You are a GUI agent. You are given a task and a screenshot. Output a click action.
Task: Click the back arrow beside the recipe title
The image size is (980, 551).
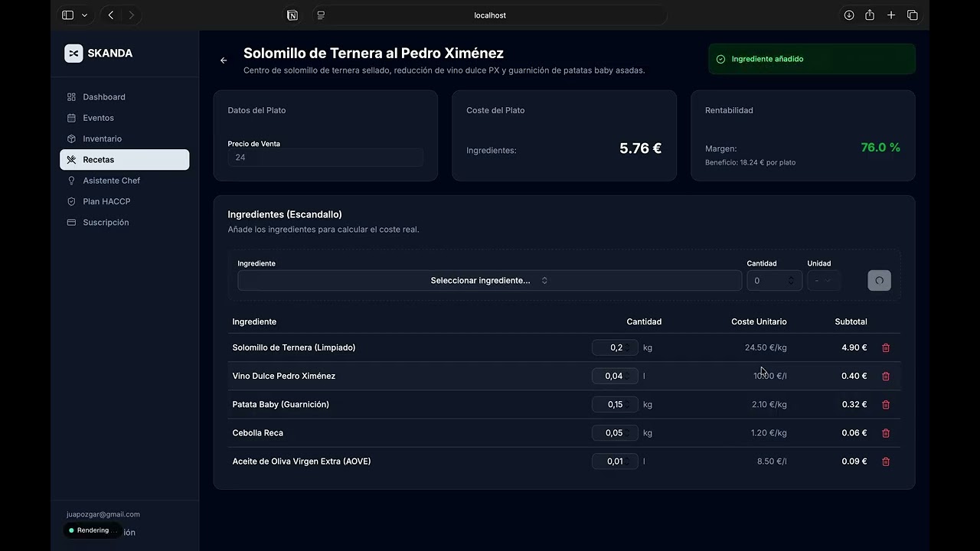tap(224, 60)
